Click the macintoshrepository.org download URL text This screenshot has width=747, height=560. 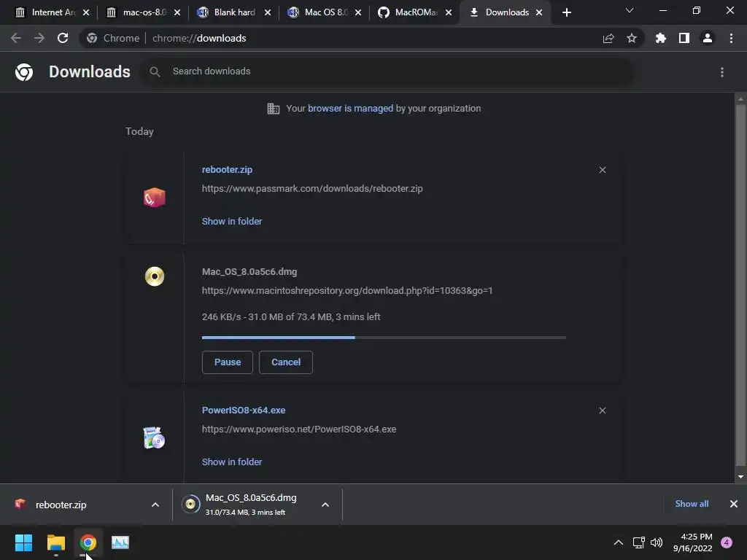point(347,290)
